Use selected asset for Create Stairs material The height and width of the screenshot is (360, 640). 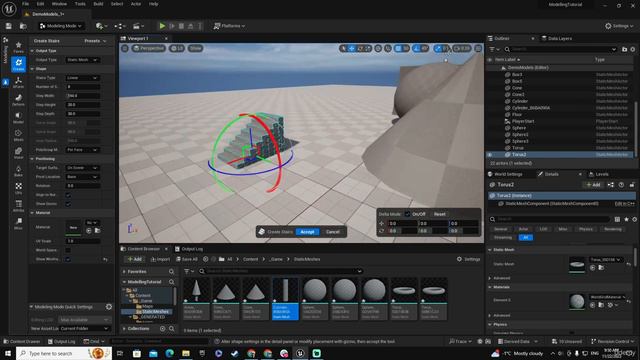(x=89, y=231)
